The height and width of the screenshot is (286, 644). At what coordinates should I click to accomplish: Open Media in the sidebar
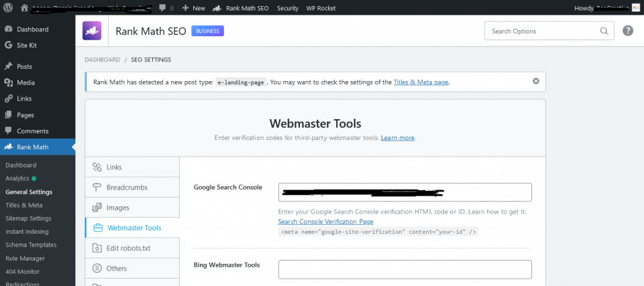[x=38, y=82]
